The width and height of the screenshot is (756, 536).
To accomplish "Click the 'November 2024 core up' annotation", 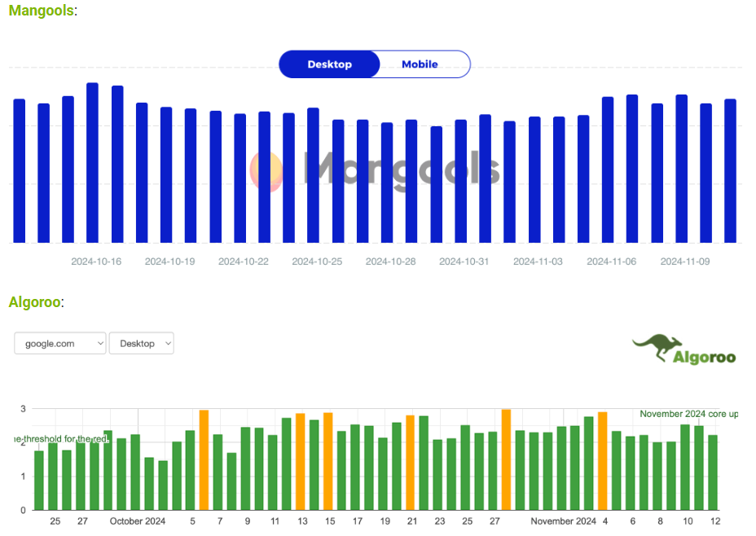I will pos(688,414).
